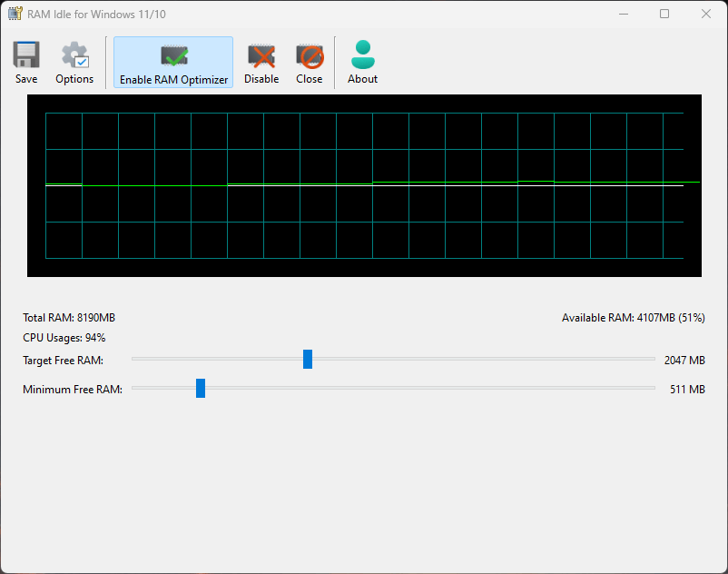The image size is (728, 574).
Task: Click the floppy disk Save icon
Action: coord(25,53)
